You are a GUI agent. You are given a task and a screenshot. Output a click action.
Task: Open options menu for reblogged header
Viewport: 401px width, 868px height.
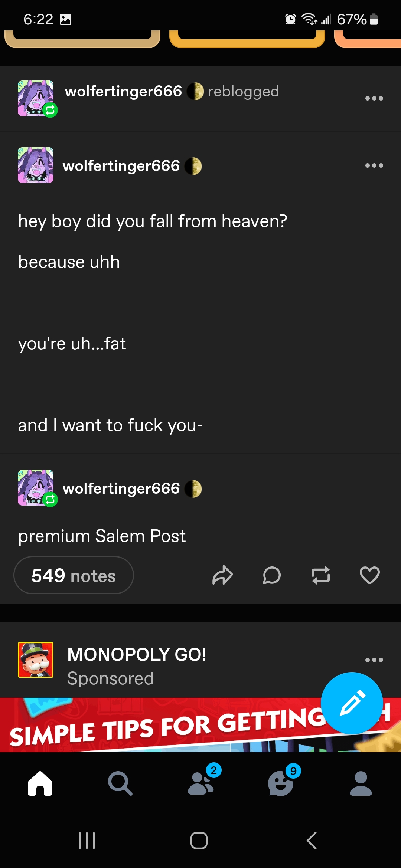point(374,98)
